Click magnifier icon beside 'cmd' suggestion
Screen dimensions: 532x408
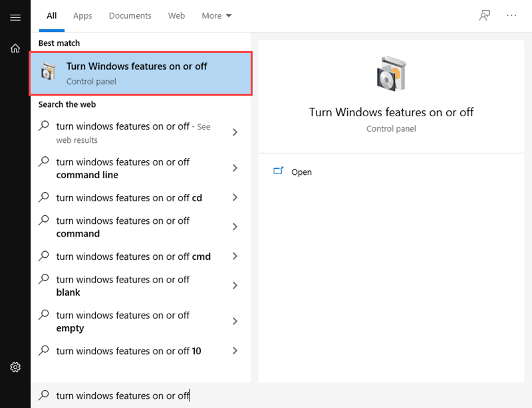(x=44, y=256)
